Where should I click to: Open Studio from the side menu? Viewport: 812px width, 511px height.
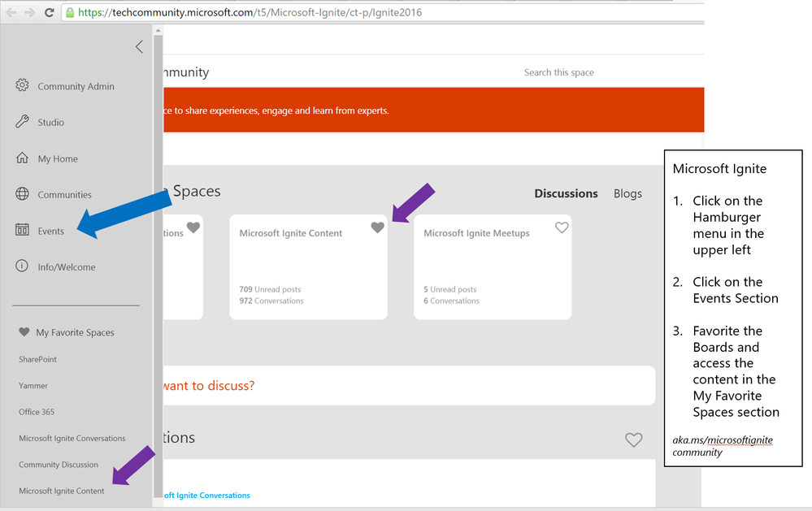[50, 123]
